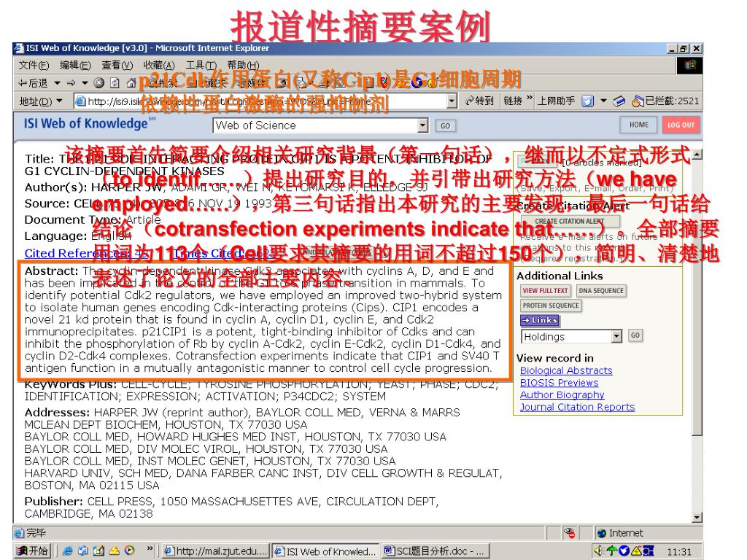Open the 查看(V) menu
Viewport: 747px width, 560px height.
click(117, 65)
